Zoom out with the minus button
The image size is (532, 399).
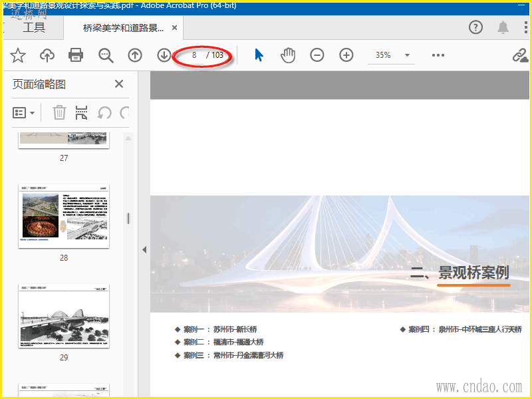(317, 55)
